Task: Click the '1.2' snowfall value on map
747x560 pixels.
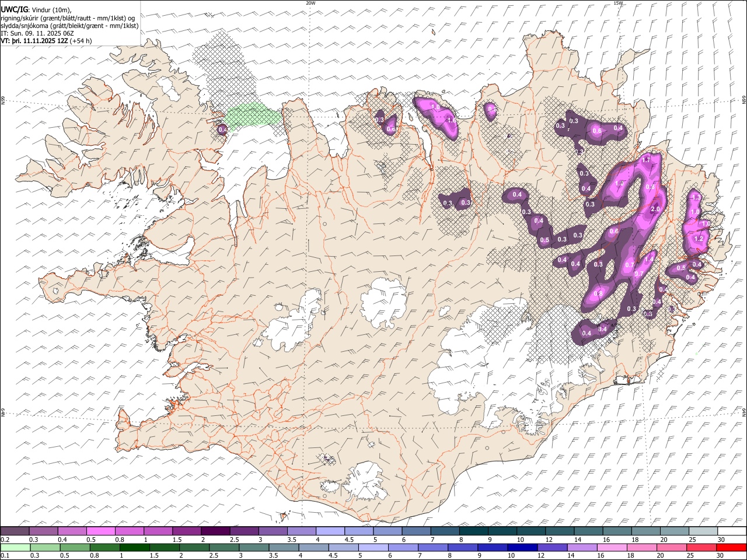Action: click(x=698, y=239)
